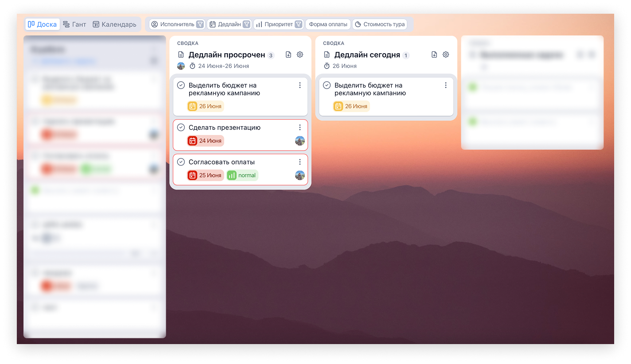The image size is (631, 364).
Task: Open settings gear for Дедлайн просрочен column
Action: click(x=300, y=54)
